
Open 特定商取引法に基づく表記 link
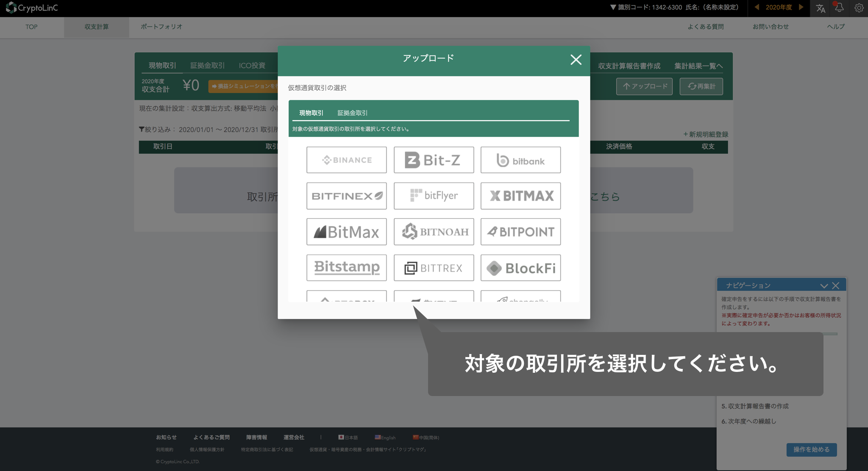(x=267, y=449)
